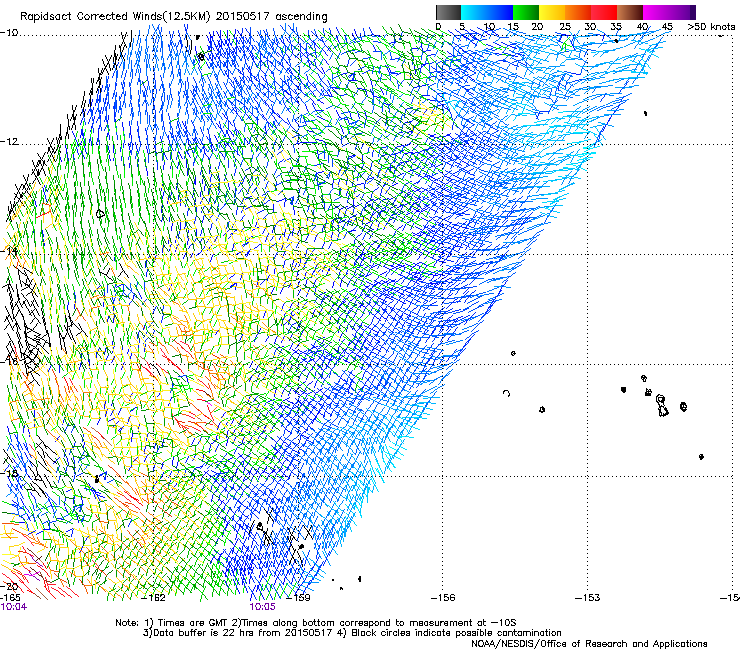Click the dark purple 45-50 knots swatch
Image resolution: width=740 pixels, height=650 pixels.
click(682, 12)
